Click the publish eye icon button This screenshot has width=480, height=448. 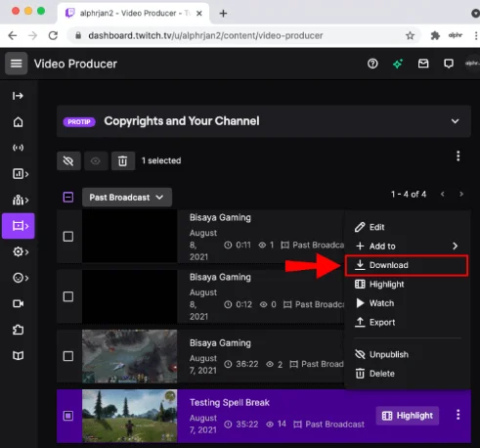pyautogui.click(x=96, y=160)
